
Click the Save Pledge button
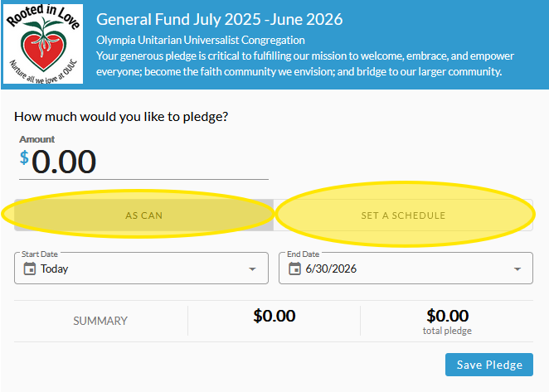(489, 365)
